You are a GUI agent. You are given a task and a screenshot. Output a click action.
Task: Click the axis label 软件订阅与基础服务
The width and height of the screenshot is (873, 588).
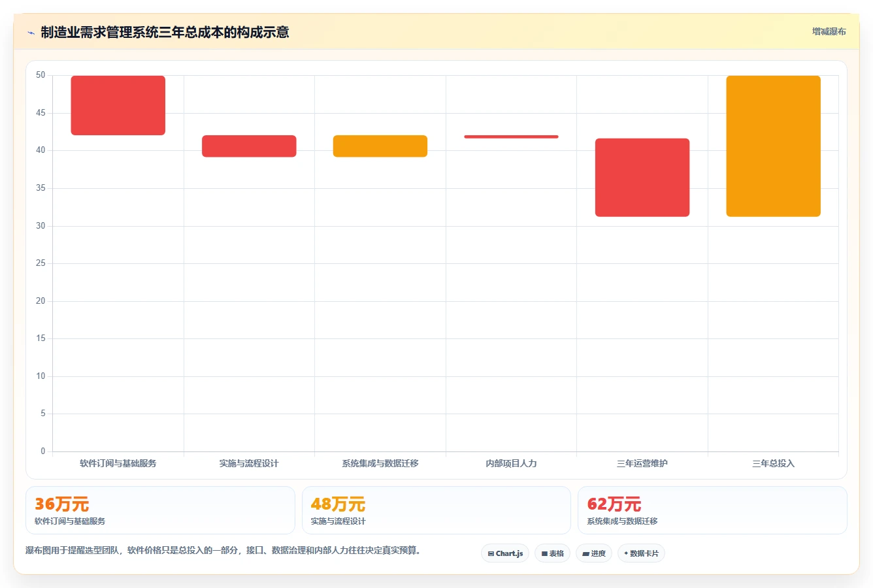coord(118,463)
